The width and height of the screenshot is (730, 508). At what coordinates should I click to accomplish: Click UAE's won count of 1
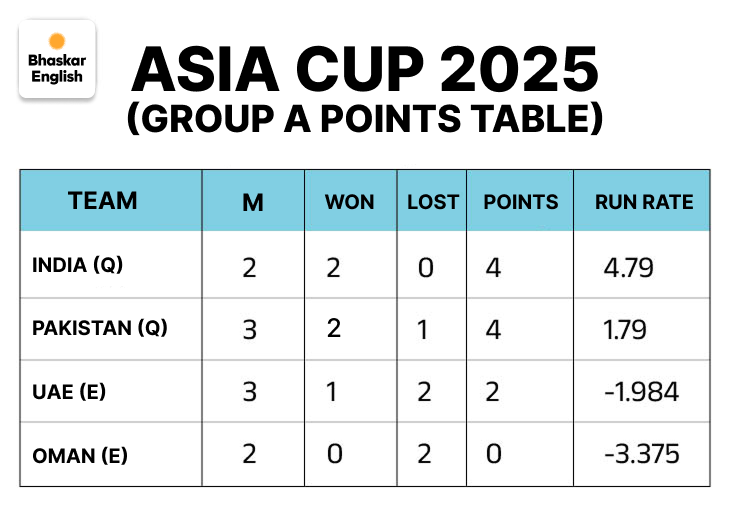(334, 391)
